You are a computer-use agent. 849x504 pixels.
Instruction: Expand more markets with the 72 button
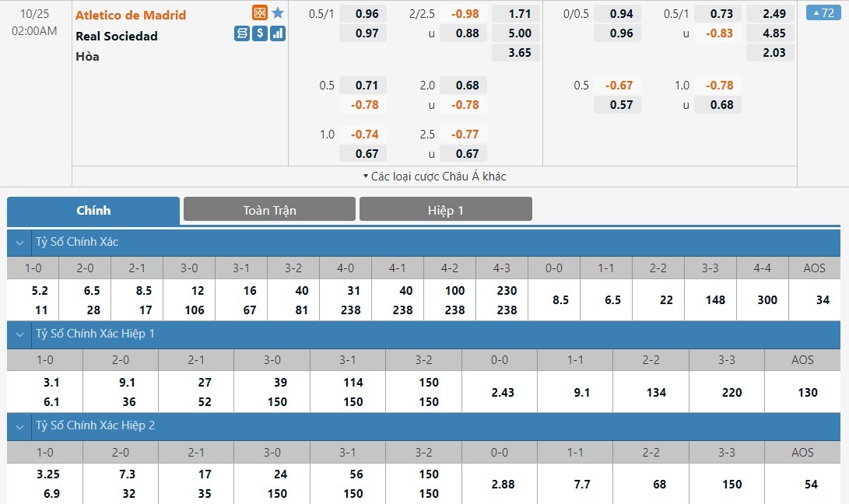(x=823, y=13)
